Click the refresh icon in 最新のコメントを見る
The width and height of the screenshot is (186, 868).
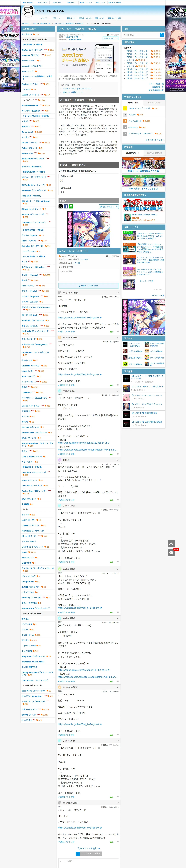(x=79, y=285)
